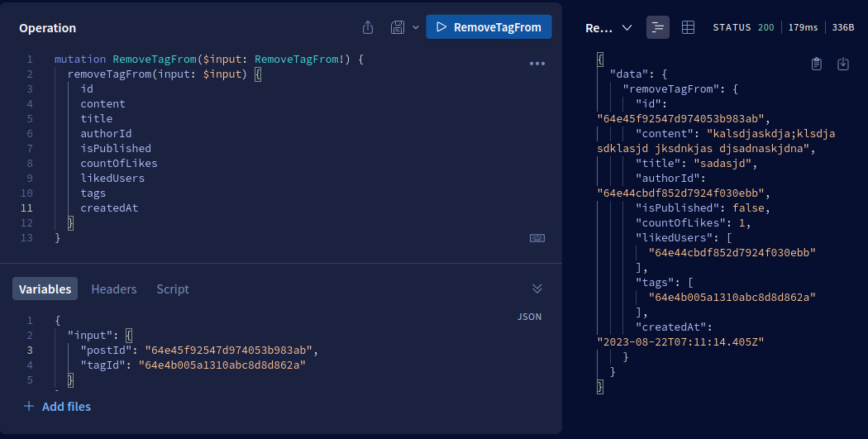Image resolution: width=868 pixels, height=439 pixels.
Task: Click the tagId value in variables
Action: tap(222, 365)
